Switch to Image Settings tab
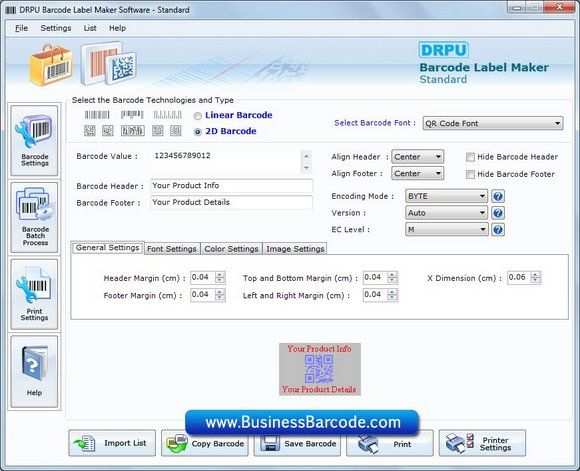 point(295,249)
